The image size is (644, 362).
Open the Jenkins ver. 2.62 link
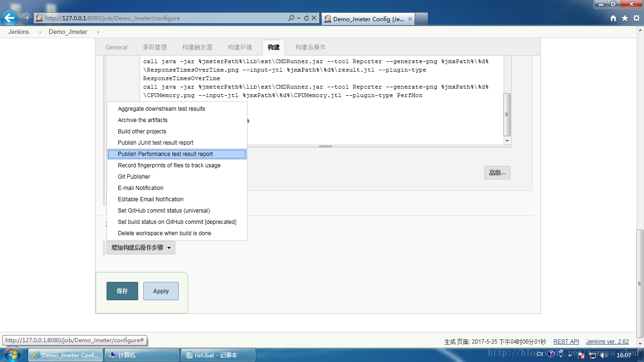607,342
